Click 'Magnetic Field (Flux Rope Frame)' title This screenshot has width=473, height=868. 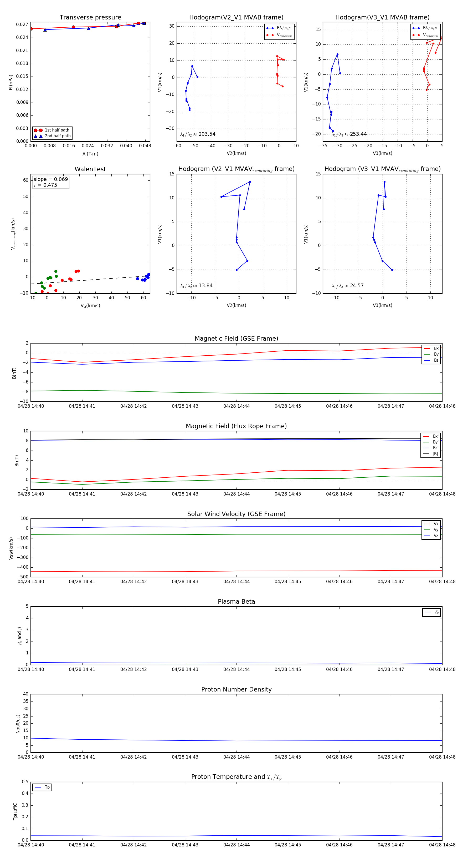pyautogui.click(x=236, y=426)
